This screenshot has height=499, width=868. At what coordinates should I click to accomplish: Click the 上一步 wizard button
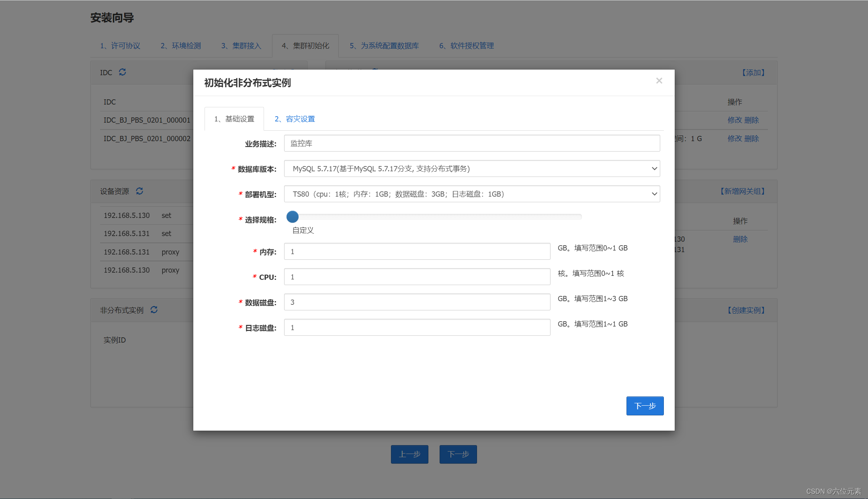click(409, 454)
